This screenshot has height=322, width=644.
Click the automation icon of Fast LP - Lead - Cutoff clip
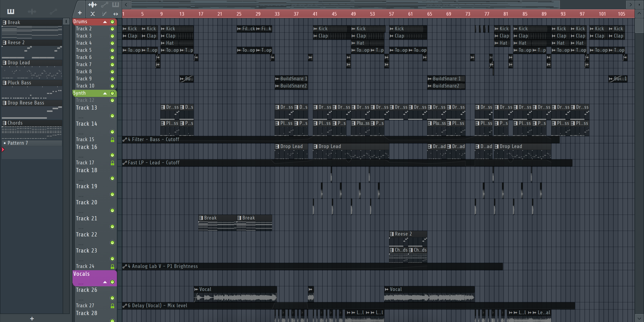pos(125,163)
